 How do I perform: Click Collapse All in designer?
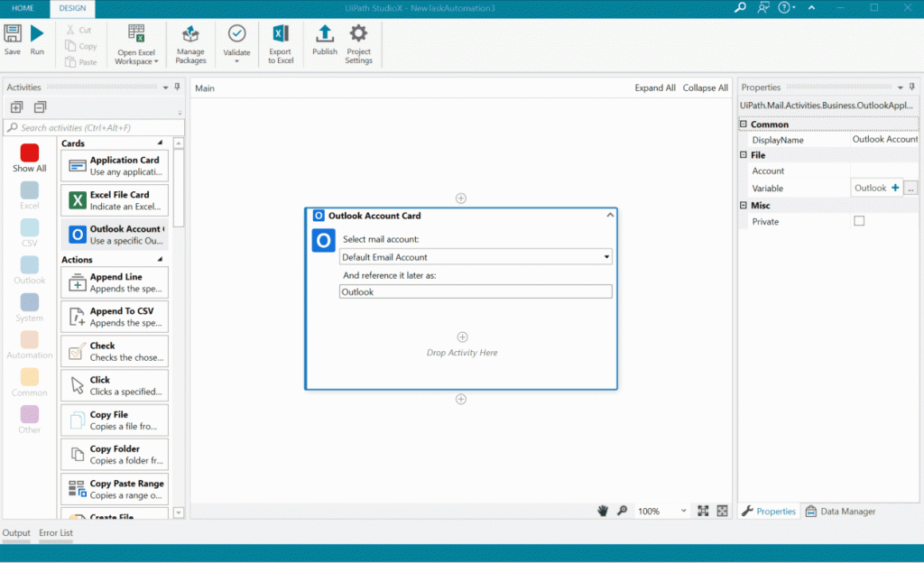tap(705, 88)
